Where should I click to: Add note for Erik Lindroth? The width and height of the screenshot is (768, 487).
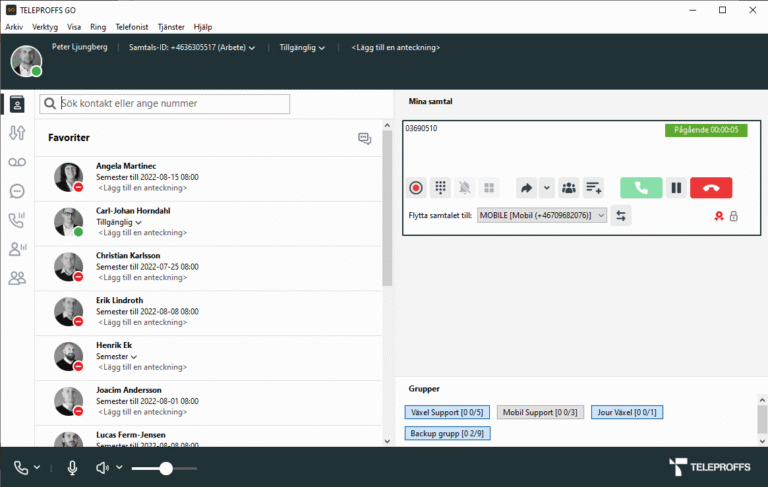(x=143, y=322)
